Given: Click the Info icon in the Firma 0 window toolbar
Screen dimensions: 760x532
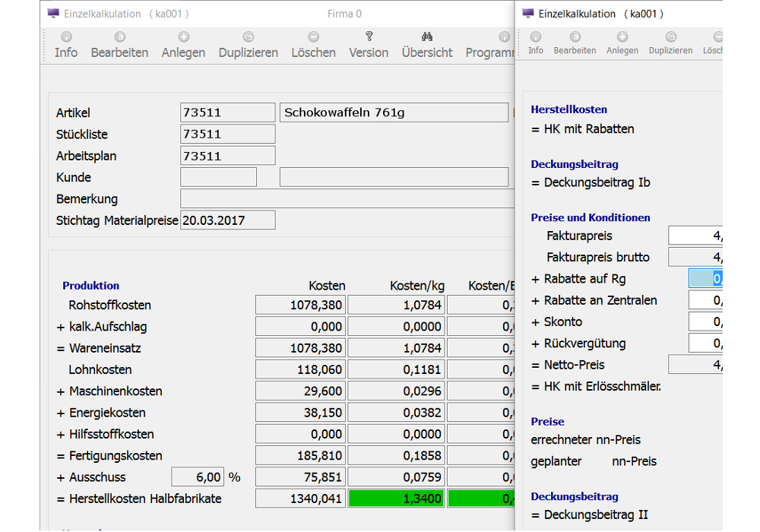Looking at the screenshot, I should (x=66, y=36).
